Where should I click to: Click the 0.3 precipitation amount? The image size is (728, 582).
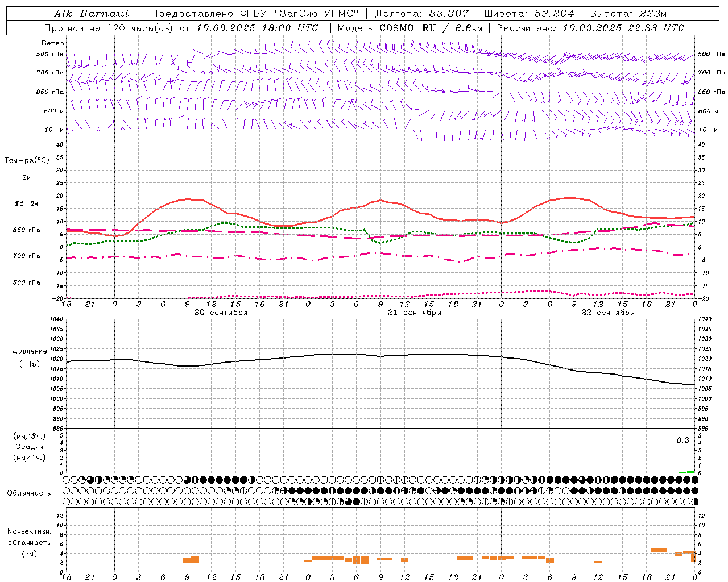click(682, 440)
